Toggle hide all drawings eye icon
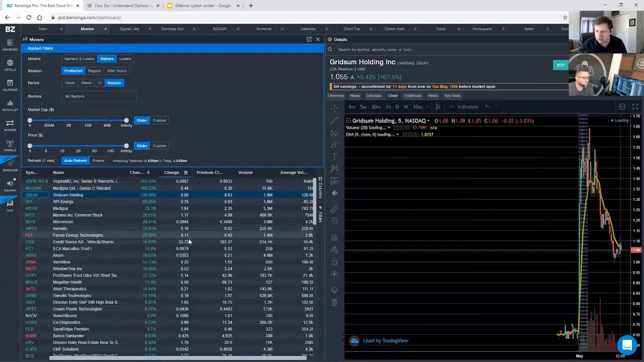Viewport: 644px width, 362px height. click(x=334, y=274)
